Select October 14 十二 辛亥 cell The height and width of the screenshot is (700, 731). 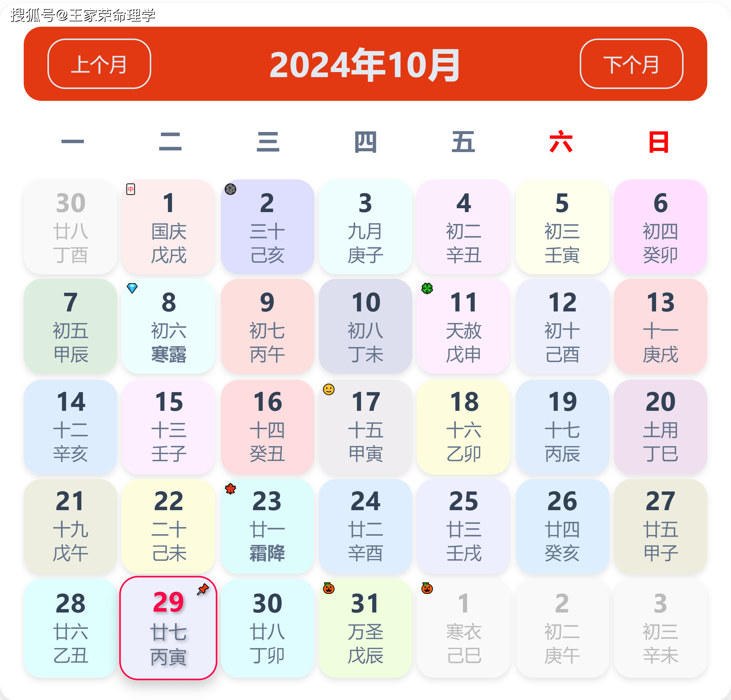71,427
